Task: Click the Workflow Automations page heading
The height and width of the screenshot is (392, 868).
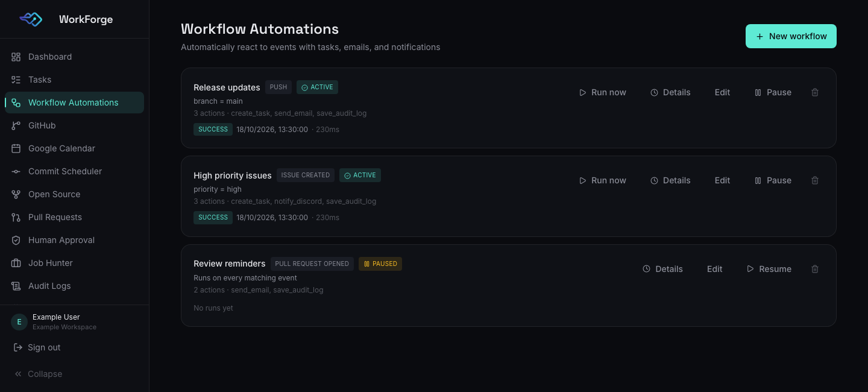Action: point(260,29)
